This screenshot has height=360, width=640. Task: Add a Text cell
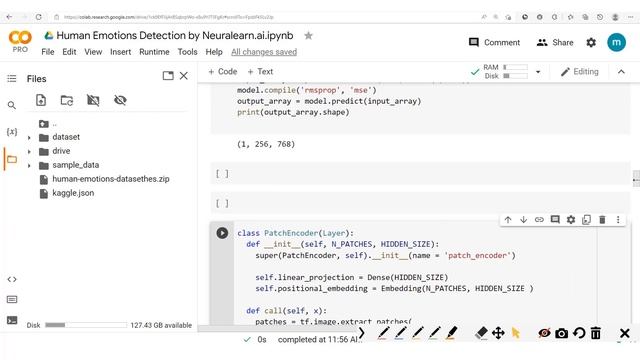[260, 71]
